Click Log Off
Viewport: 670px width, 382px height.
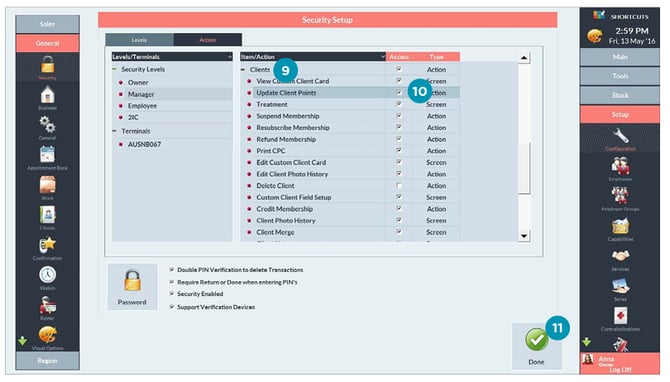(x=620, y=370)
